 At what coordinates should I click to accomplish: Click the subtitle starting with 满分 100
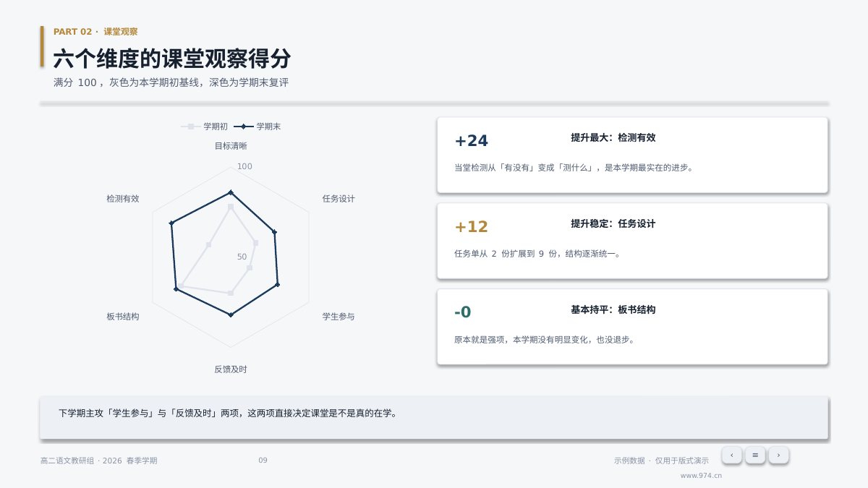click(171, 83)
